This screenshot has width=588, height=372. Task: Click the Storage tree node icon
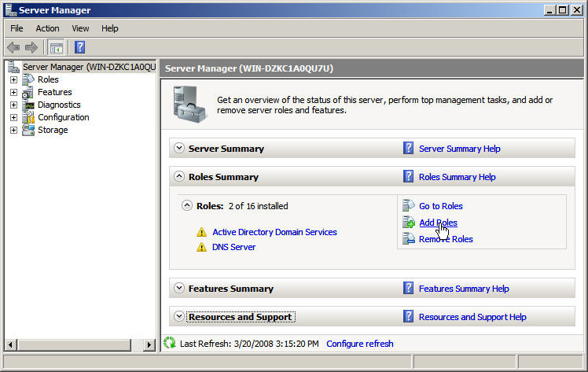(x=28, y=130)
